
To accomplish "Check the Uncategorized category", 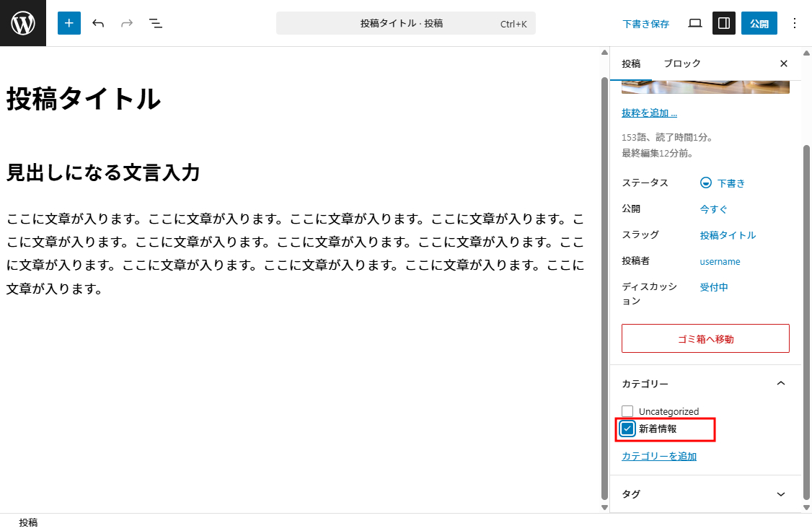I will [627, 411].
